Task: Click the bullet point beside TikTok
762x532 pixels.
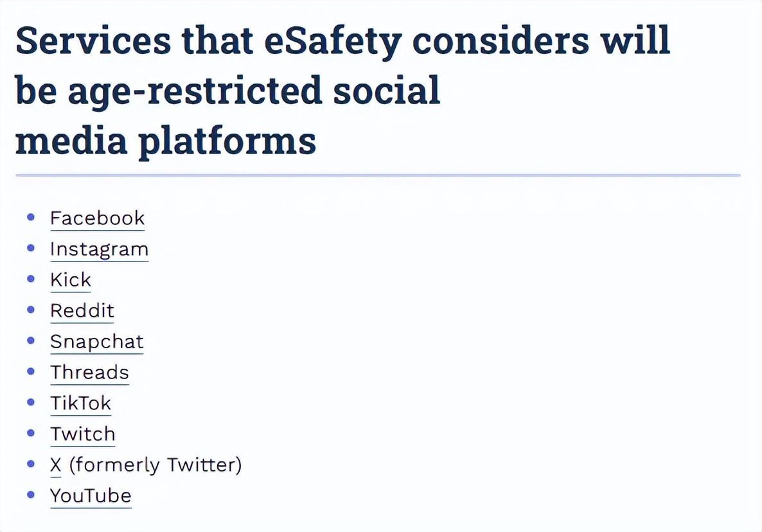Action: tap(31, 403)
